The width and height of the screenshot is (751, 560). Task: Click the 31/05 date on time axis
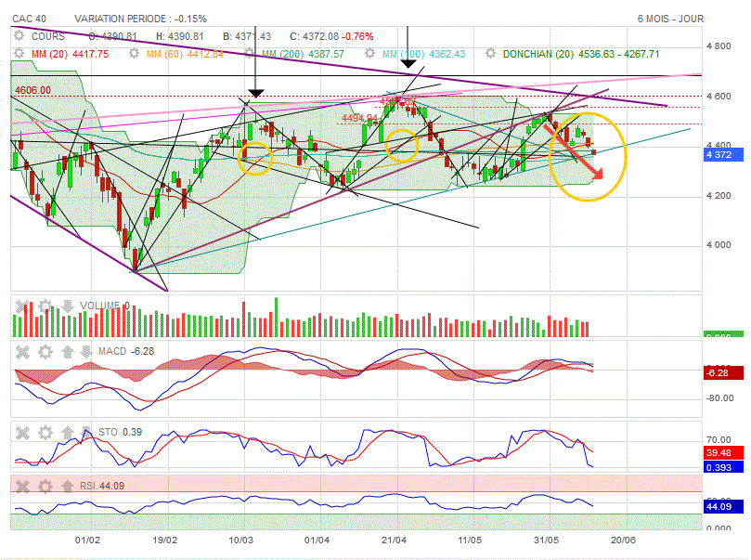[547, 540]
